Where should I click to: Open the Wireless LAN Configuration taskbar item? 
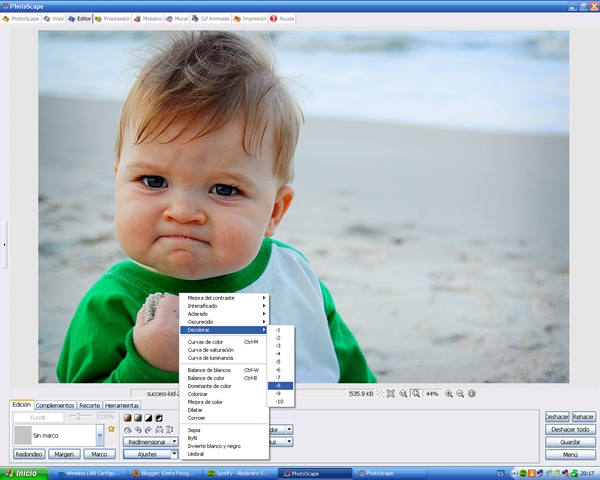tap(91, 473)
